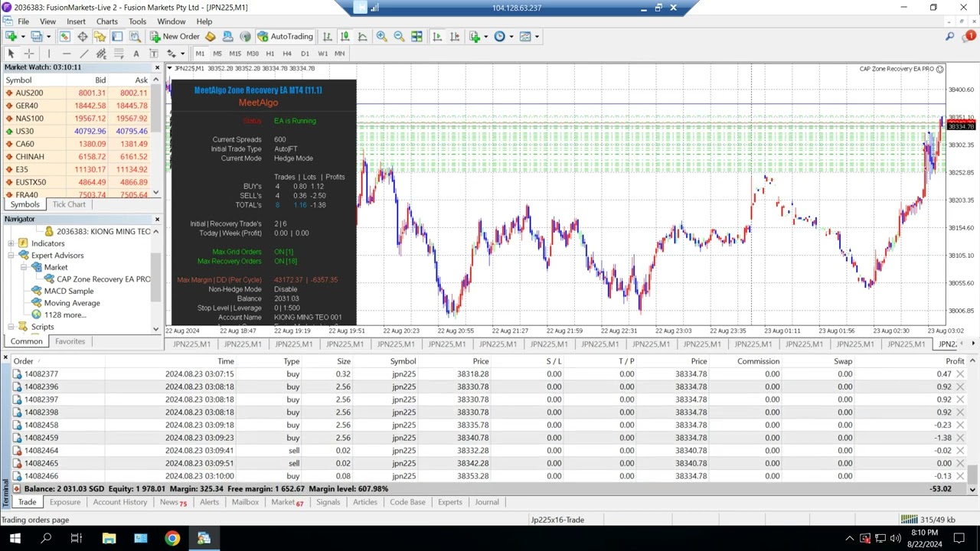The height and width of the screenshot is (551, 980).
Task: Select the Text 'A' tool
Action: point(136,54)
